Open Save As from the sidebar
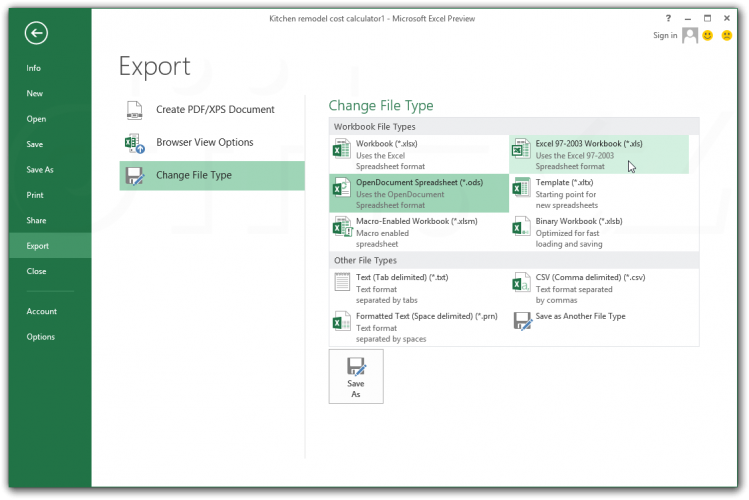 tap(40, 170)
